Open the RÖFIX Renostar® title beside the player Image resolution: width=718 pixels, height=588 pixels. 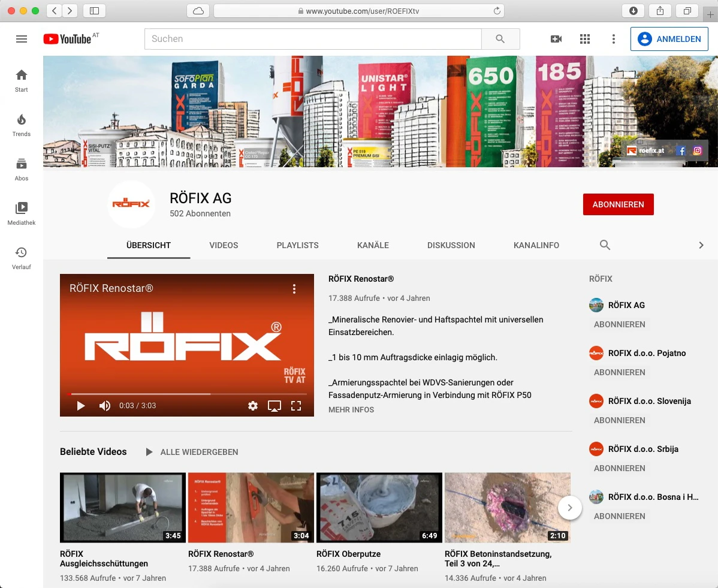coord(361,279)
